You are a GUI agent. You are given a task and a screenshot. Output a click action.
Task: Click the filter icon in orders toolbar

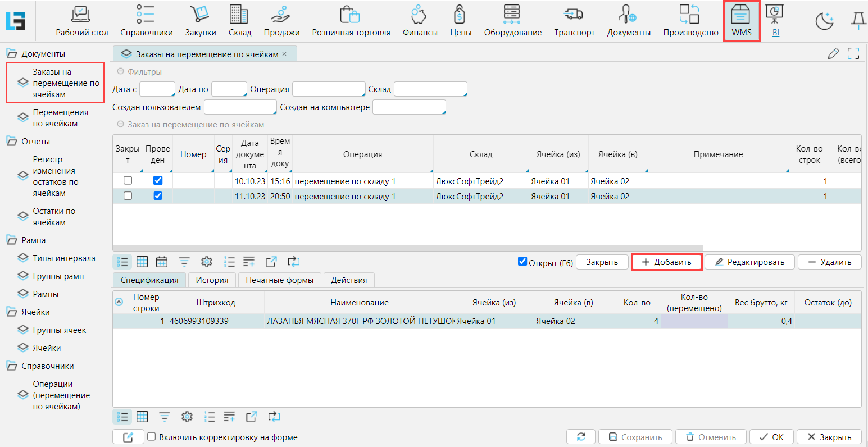click(x=184, y=262)
